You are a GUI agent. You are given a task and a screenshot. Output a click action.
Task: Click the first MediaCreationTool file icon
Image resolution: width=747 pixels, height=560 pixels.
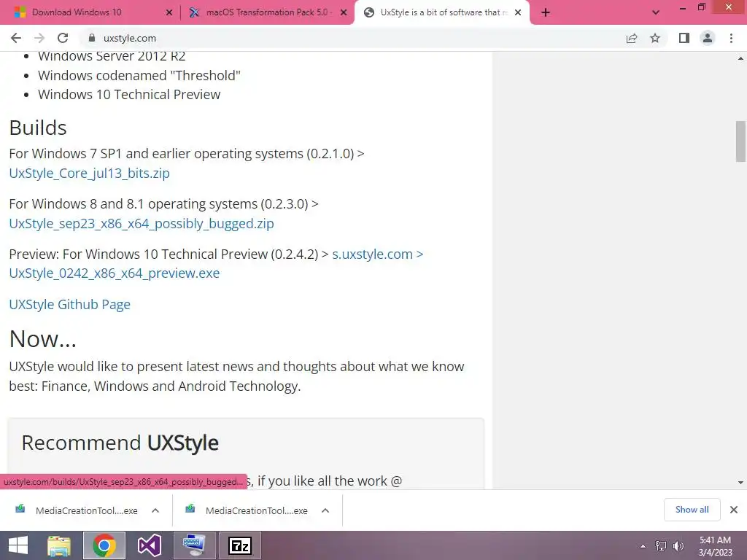pyautogui.click(x=20, y=509)
